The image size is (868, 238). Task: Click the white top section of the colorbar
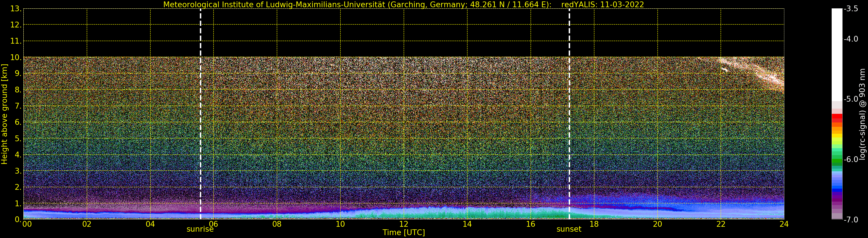837,55
